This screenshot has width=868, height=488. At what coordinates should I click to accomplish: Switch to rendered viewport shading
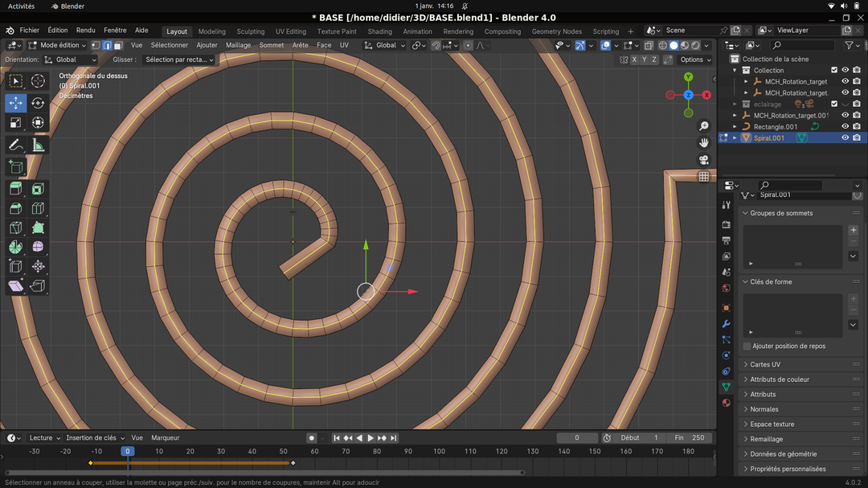pos(696,45)
